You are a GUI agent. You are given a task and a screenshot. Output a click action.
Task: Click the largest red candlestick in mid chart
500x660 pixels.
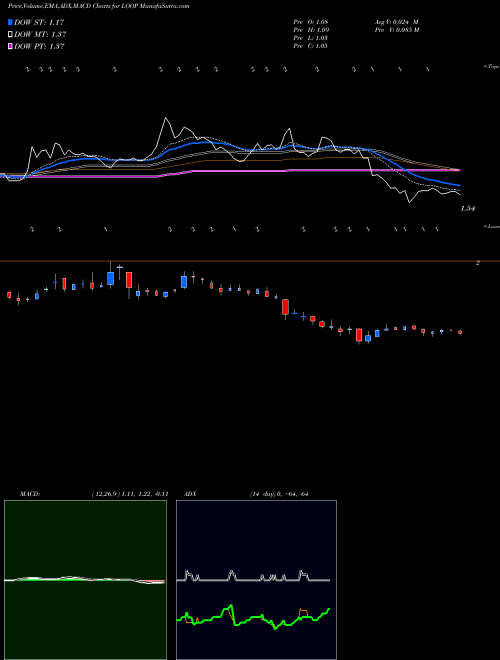(x=285, y=307)
